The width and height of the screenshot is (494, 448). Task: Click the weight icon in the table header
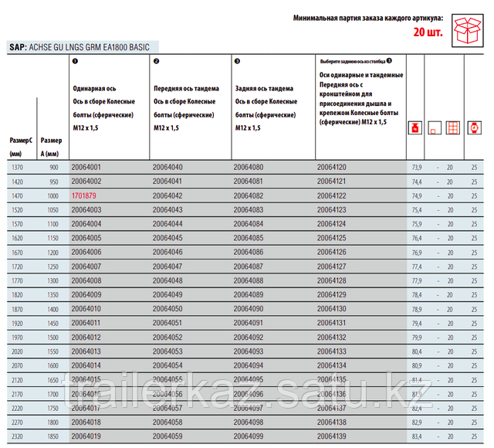coord(415,128)
